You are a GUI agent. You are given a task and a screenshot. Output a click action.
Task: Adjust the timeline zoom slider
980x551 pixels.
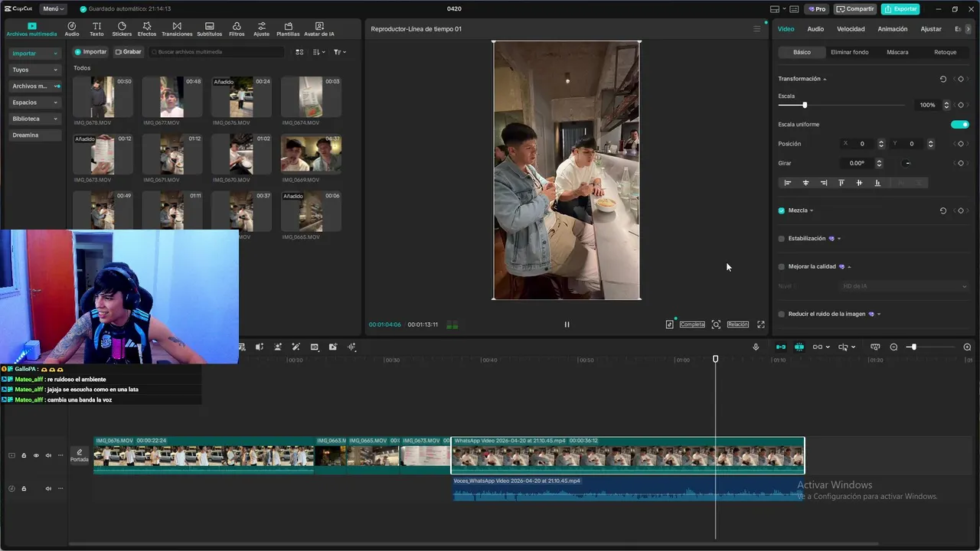click(x=913, y=347)
